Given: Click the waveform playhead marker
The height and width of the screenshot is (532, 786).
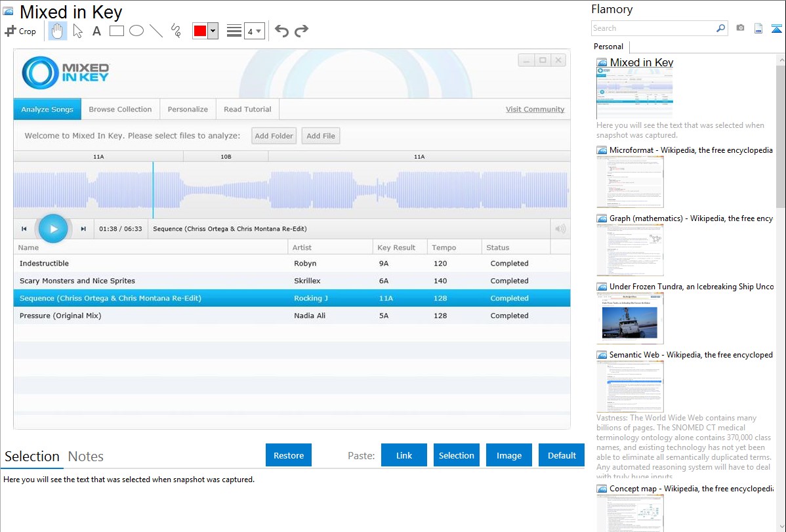Looking at the screenshot, I should click(153, 190).
